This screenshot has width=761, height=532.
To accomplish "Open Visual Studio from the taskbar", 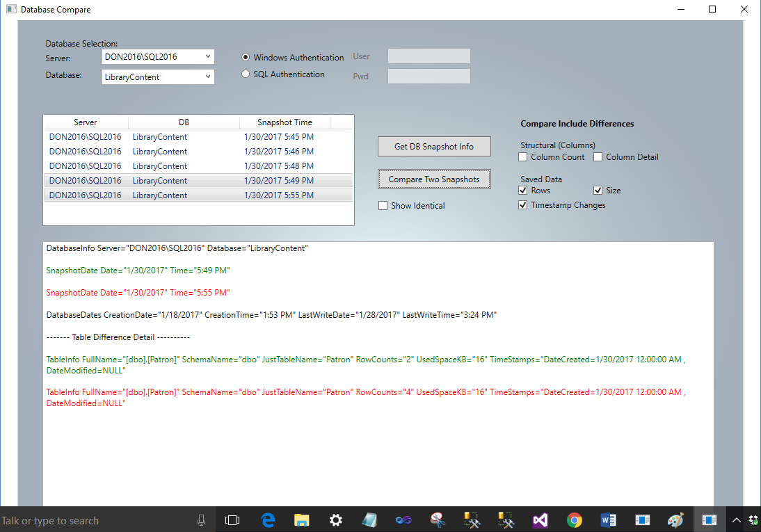I will (x=540, y=520).
